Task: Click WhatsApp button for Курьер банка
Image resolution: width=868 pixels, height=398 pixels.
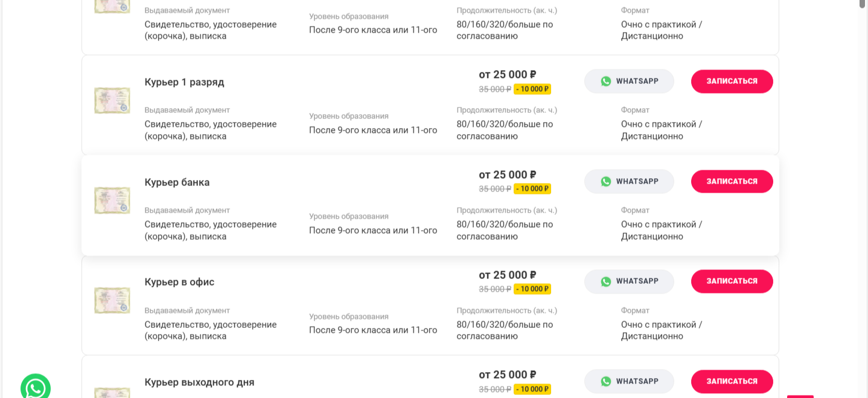Action: (x=629, y=182)
